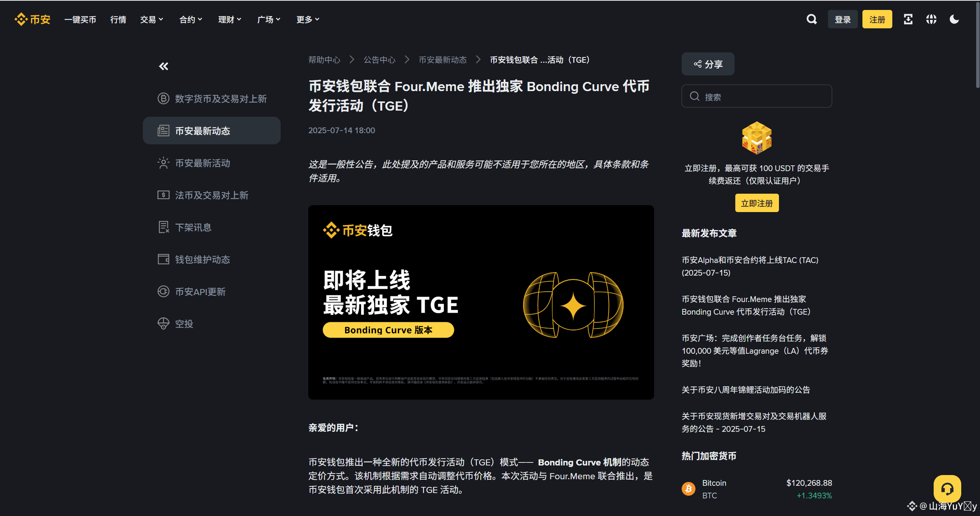Select 行情 in the top menu

pos(118,19)
